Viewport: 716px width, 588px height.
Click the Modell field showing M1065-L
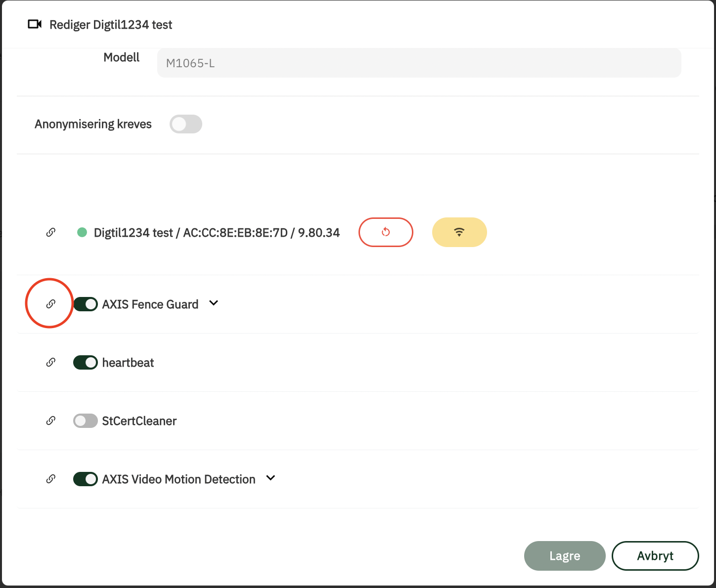coord(419,63)
